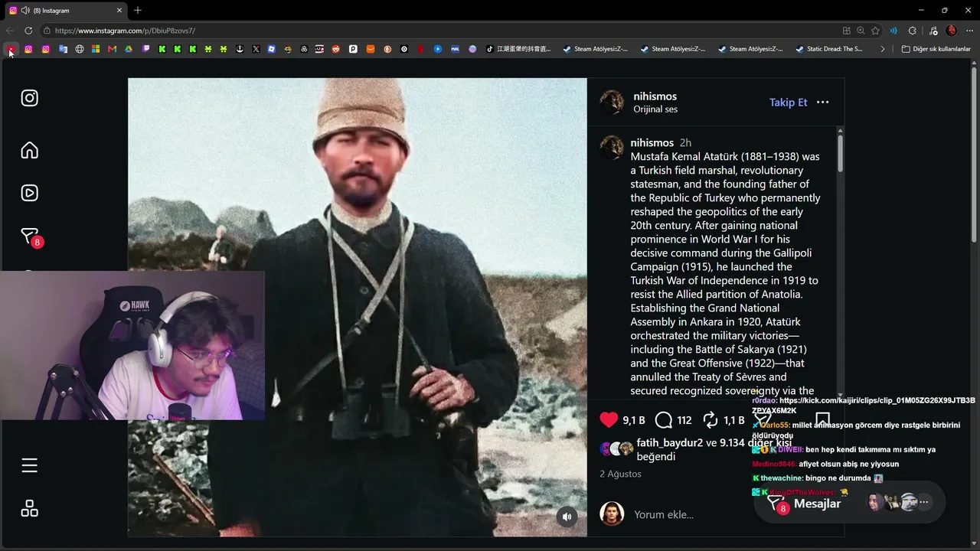The height and width of the screenshot is (551, 980).
Task: Open browser extensions puzzle icon
Action: point(912,31)
